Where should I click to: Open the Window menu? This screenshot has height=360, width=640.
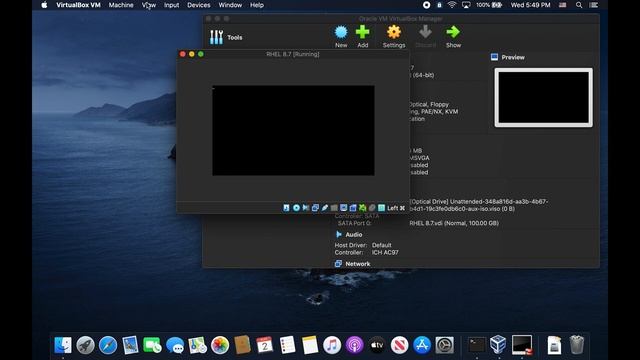tap(230, 5)
